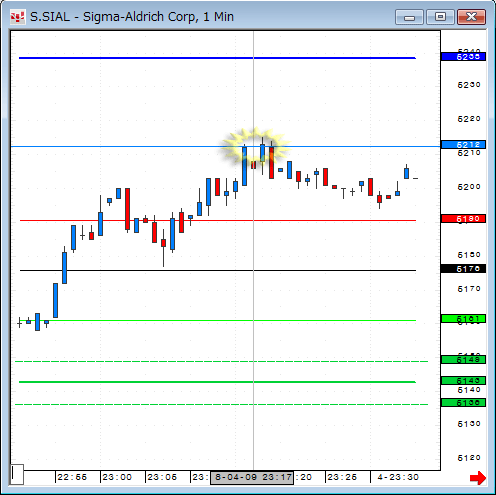Viewport: 496px width, 495px height.
Task: Click the 4-23:30 time axis label
Action: pyautogui.click(x=398, y=477)
